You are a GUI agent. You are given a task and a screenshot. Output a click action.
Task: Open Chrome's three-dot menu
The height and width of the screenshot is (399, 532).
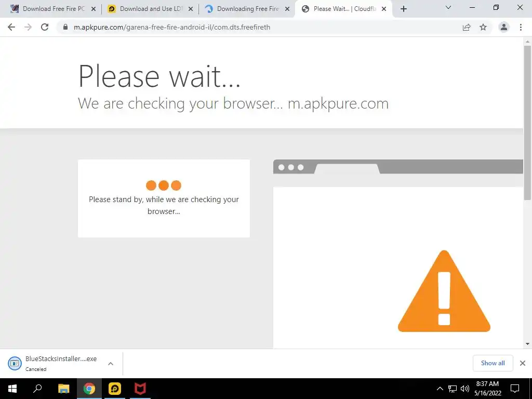(x=521, y=27)
